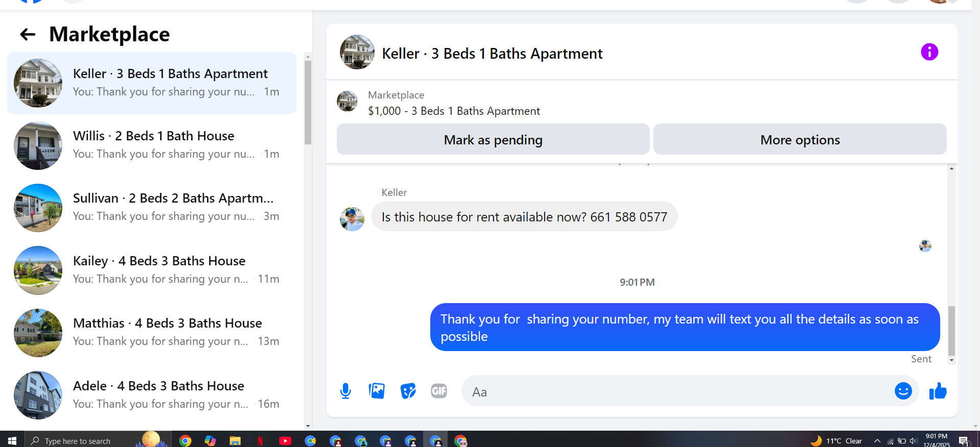Open Willis 2 Beds 1 Bath House chat

(152, 145)
